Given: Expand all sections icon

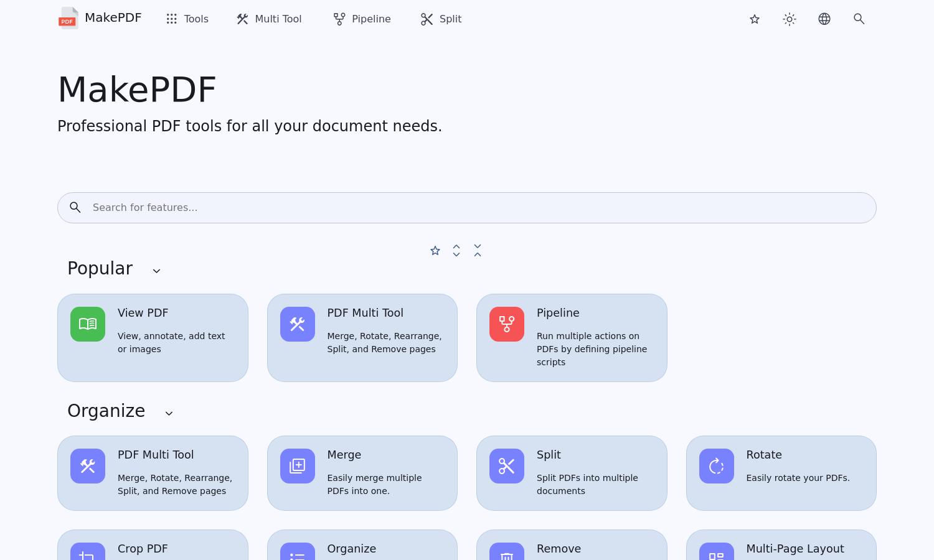Looking at the screenshot, I should pyautogui.click(x=456, y=251).
